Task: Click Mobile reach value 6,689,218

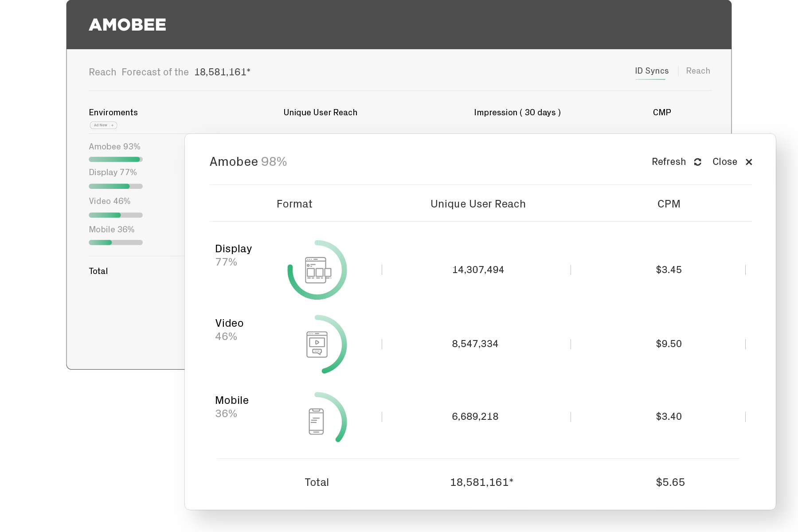Action: 475,417
